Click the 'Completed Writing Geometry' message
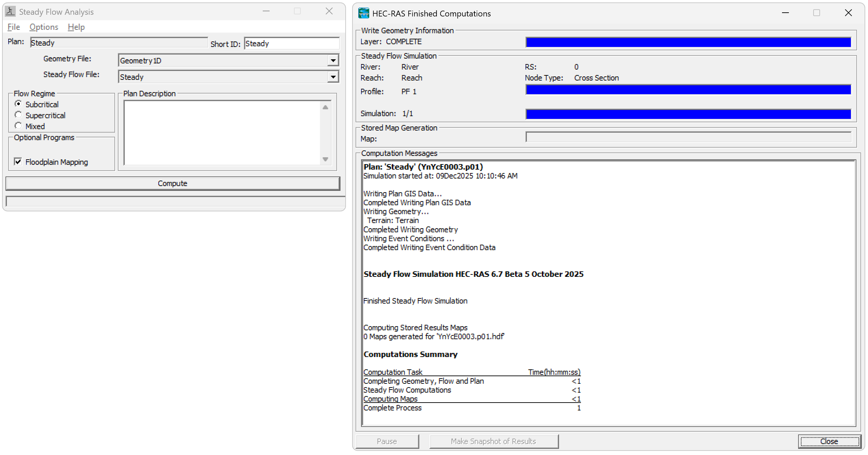This screenshot has width=868, height=455. [x=410, y=230]
